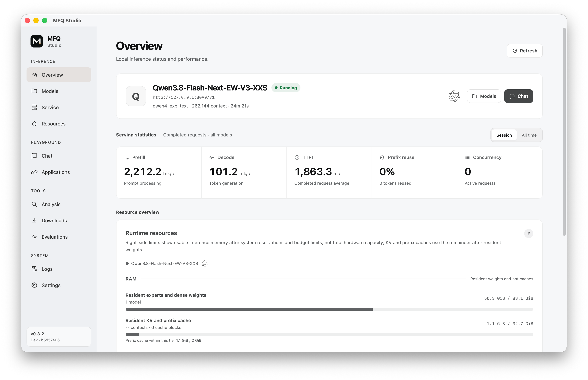The image size is (588, 380).
Task: Click the Analysis magnifier icon in sidebar
Action: pyautogui.click(x=34, y=204)
